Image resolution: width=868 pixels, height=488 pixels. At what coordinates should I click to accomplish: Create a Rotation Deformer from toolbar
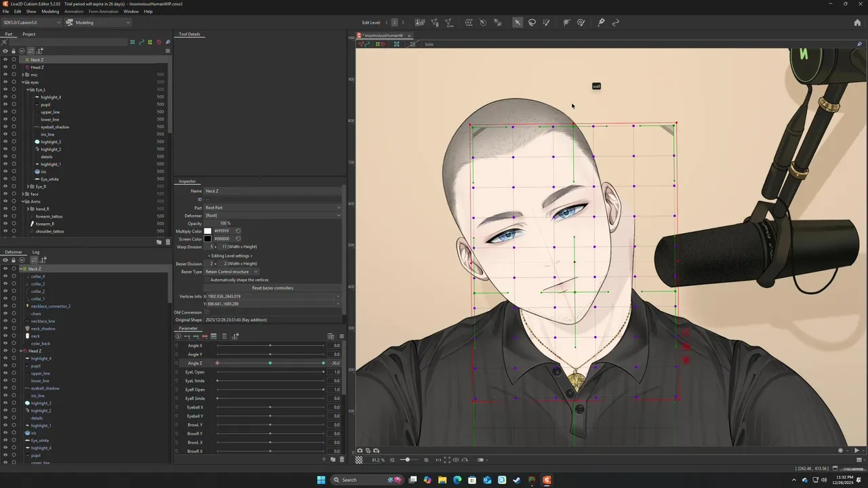[483, 22]
